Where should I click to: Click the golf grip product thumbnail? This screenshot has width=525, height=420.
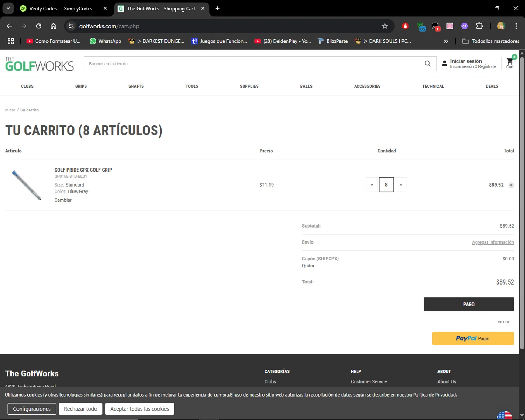click(x=27, y=185)
